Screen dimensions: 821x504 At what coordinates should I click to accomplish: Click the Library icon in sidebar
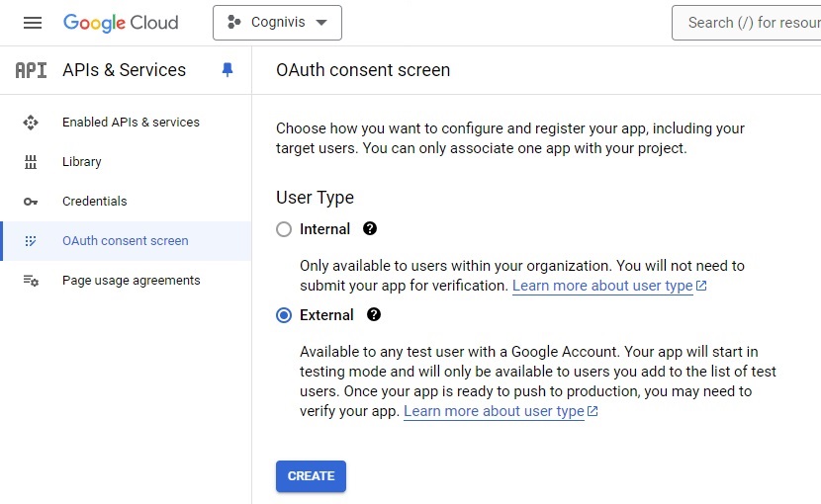[x=31, y=162]
